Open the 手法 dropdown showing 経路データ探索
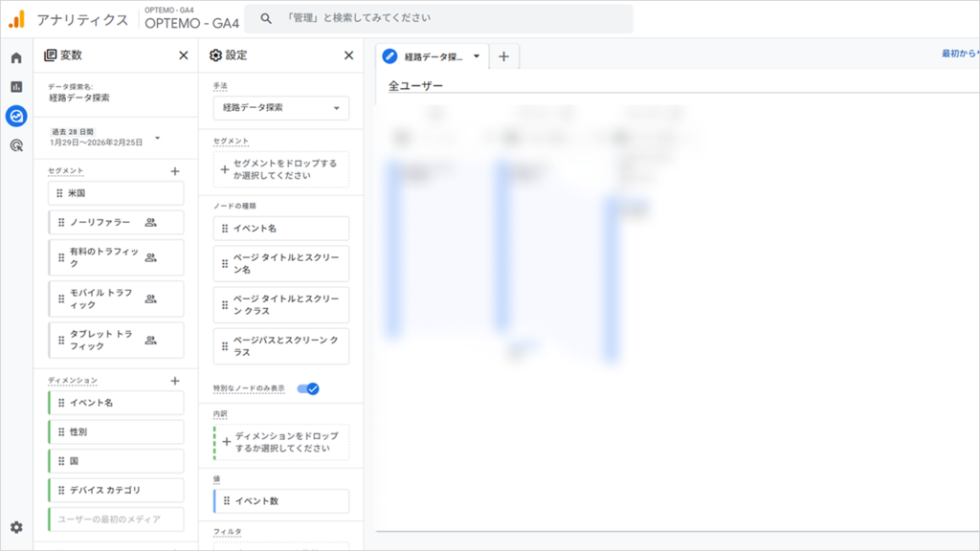The image size is (980, 551). 279,107
